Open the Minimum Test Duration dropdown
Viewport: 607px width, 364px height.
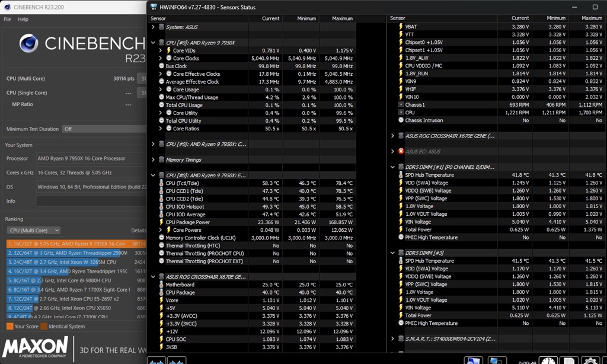point(104,129)
